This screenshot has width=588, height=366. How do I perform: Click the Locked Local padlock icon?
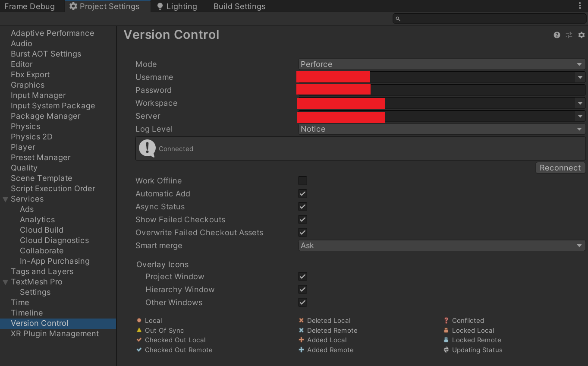pyautogui.click(x=446, y=330)
